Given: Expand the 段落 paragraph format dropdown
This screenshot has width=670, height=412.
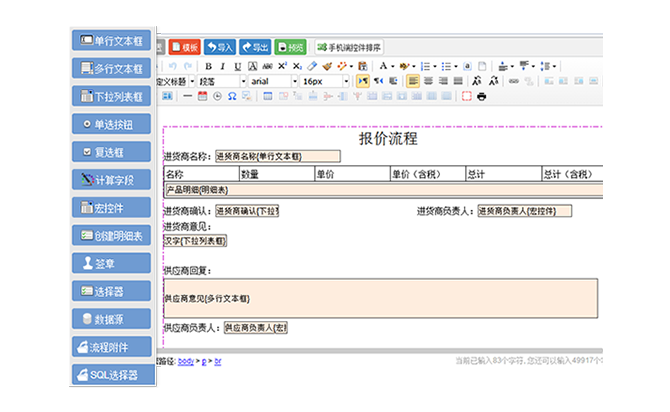Looking at the screenshot, I should tap(220, 81).
